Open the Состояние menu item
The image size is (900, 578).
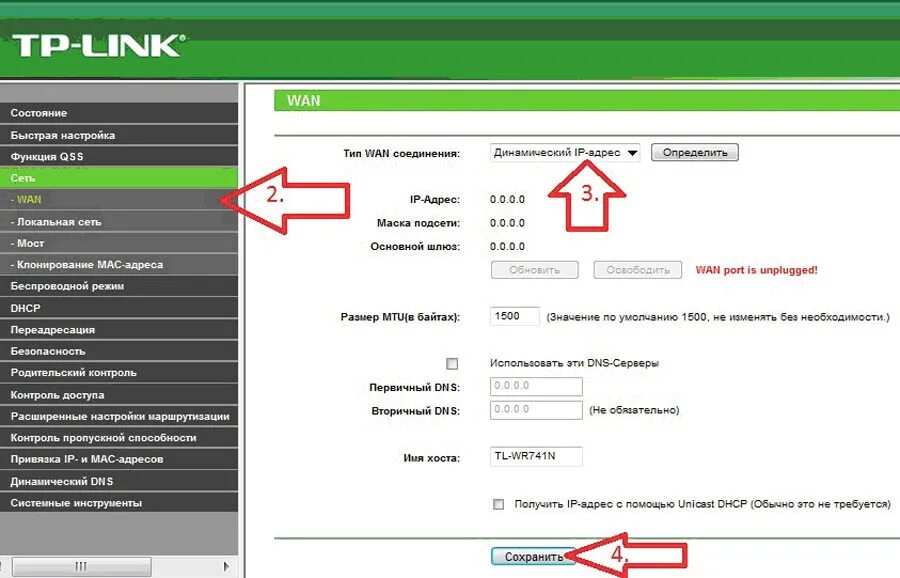coord(119,113)
